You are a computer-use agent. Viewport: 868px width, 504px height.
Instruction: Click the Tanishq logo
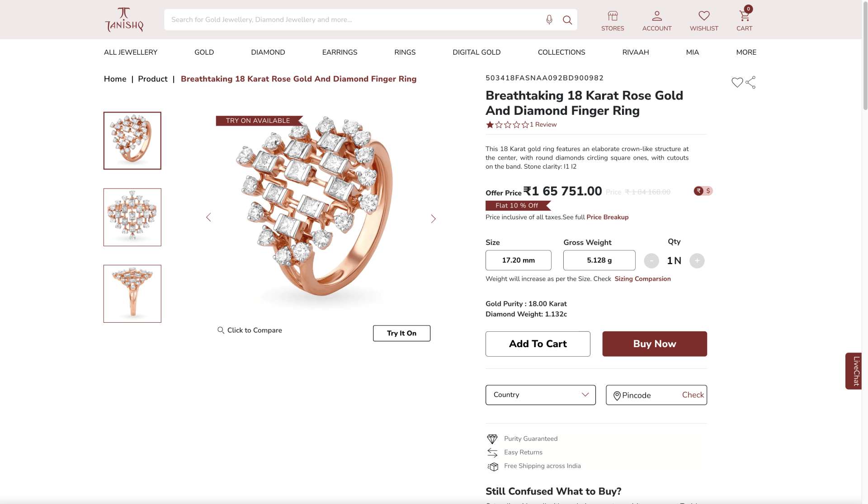click(124, 19)
